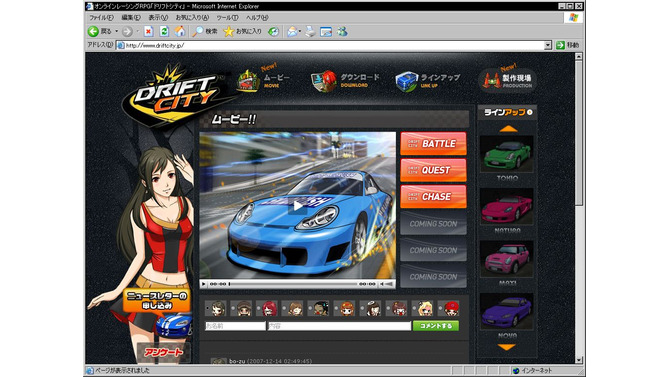Open favorites with yellow star icon

[229, 31]
